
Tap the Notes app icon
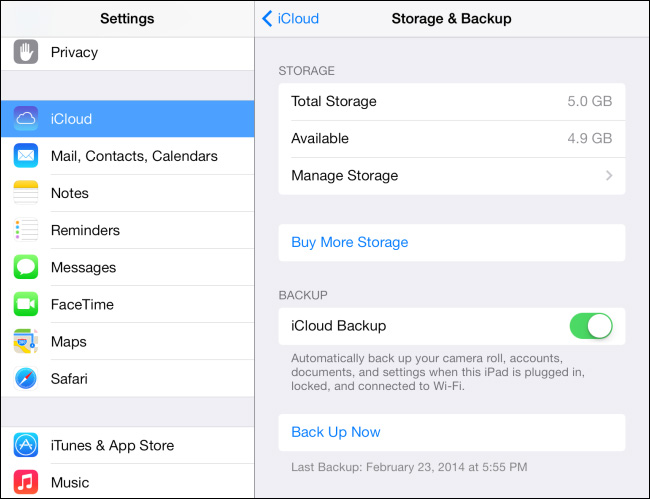point(26,193)
